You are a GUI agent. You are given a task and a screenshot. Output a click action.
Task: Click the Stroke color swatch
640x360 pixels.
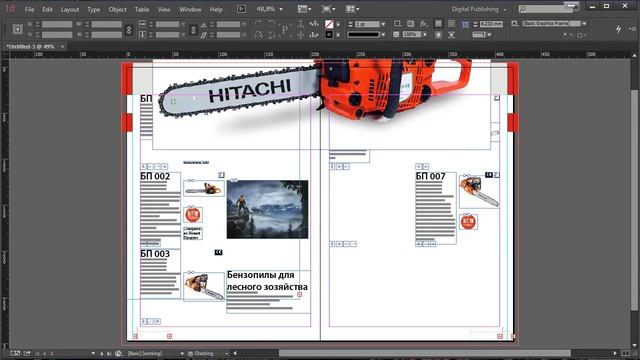click(329, 35)
